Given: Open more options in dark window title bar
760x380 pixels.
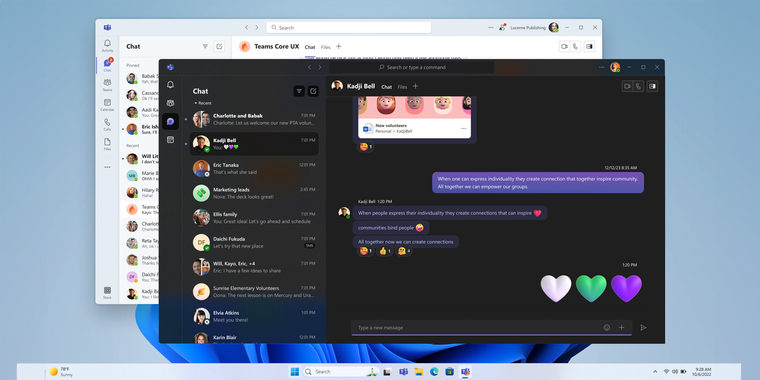Looking at the screenshot, I should pos(602,67).
